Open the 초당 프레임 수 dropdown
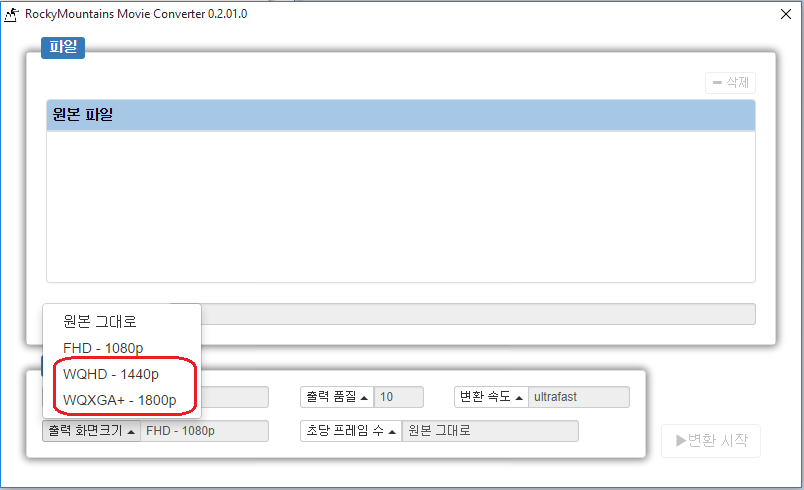Viewport: 804px width, 490px height. point(350,431)
